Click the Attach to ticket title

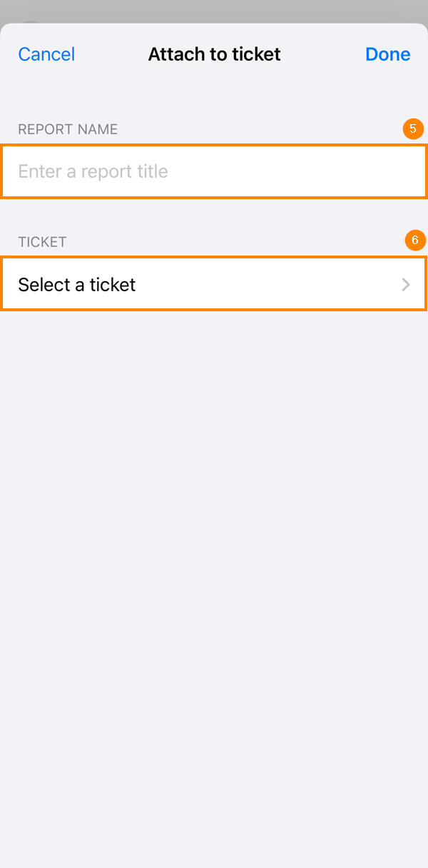click(x=214, y=54)
